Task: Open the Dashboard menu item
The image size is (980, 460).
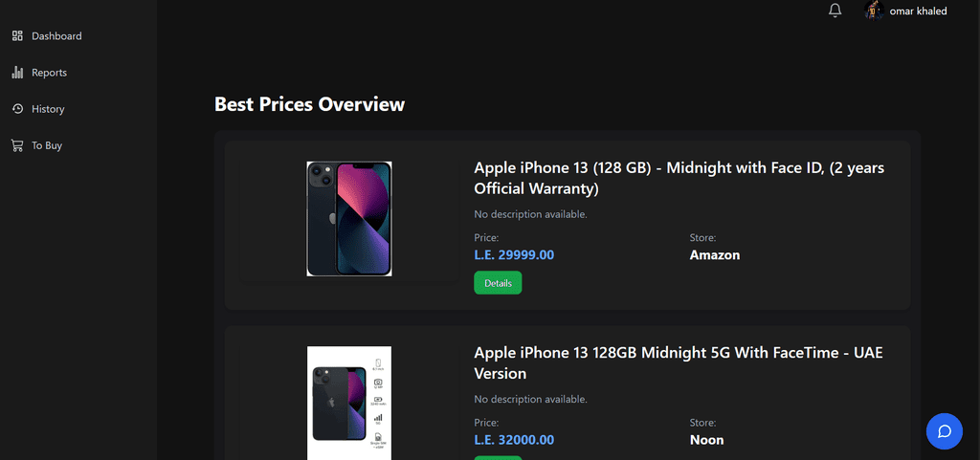Action: click(56, 36)
